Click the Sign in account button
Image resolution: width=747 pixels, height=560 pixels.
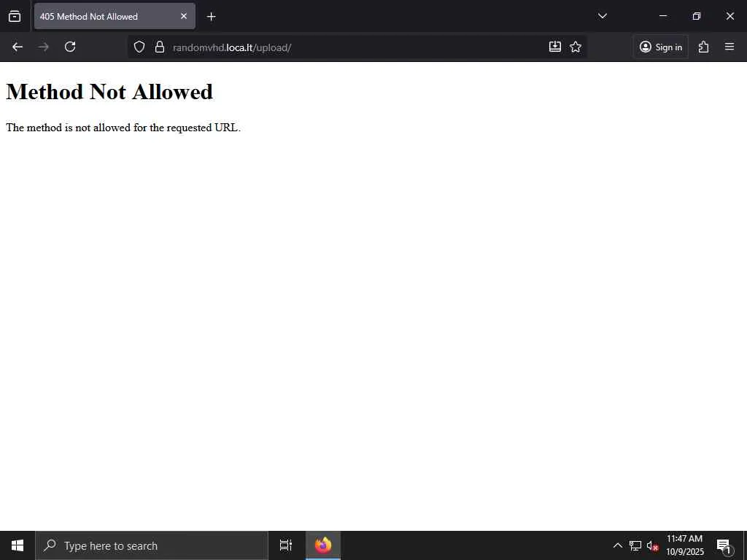click(661, 47)
